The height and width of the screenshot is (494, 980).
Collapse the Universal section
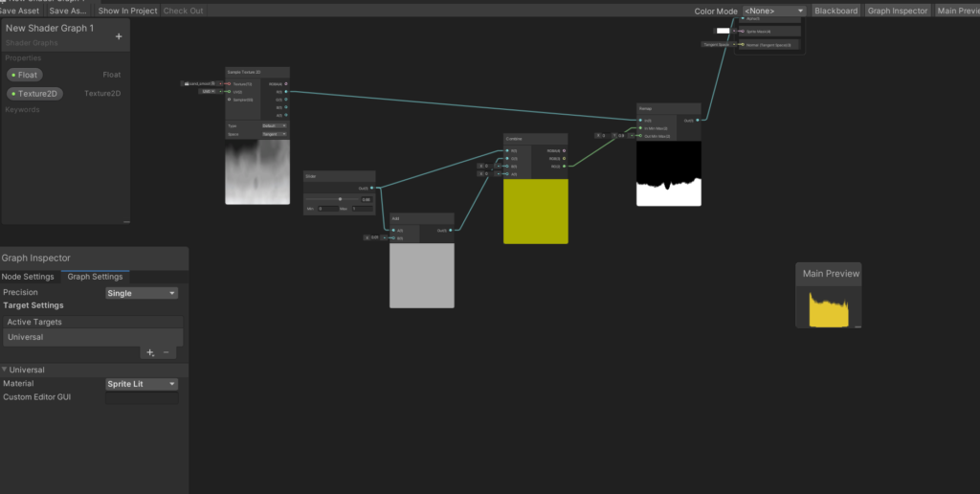click(x=5, y=370)
